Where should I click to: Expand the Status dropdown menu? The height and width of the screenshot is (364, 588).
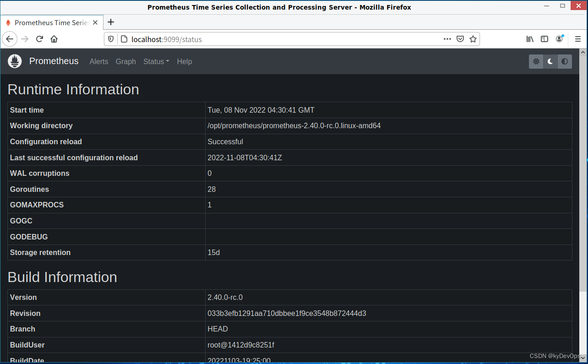tap(156, 61)
